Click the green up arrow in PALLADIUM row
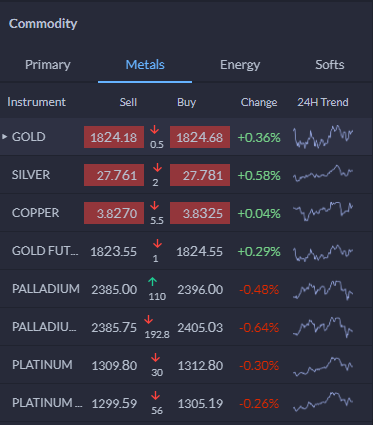Screen dimensions: 373x425 [x=152, y=281]
